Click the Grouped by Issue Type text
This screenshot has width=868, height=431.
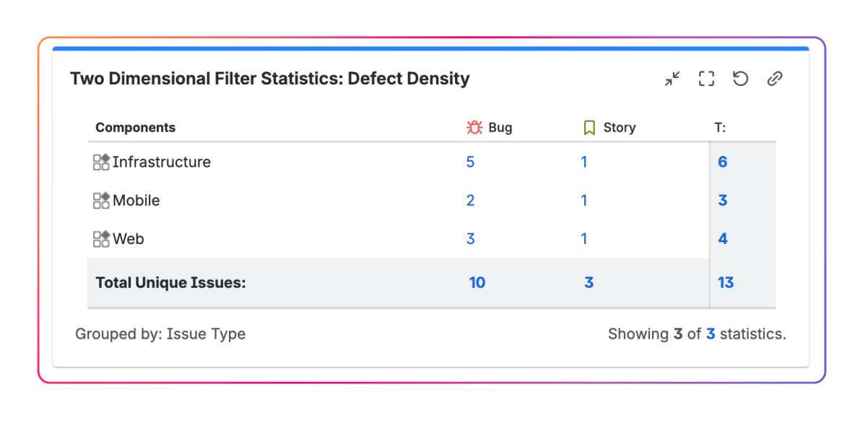point(160,334)
